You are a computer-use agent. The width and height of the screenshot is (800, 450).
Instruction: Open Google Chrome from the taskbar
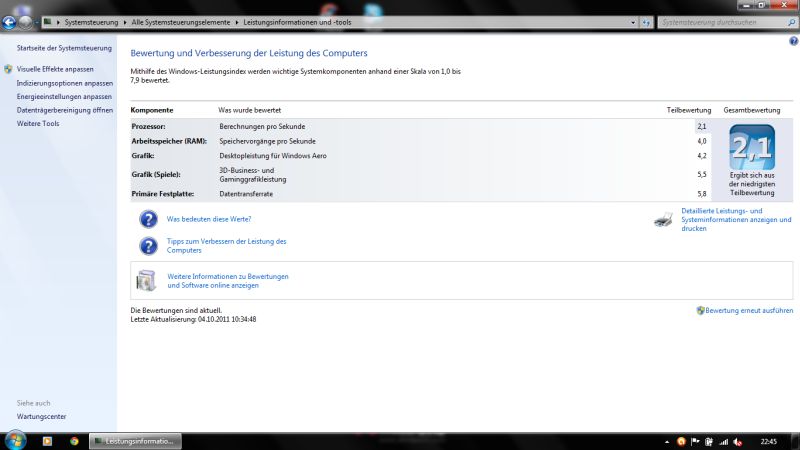(74, 441)
